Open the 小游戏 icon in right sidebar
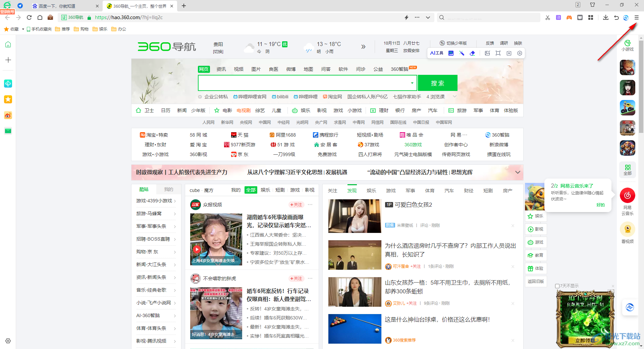This screenshot has height=349, width=644. click(628, 46)
